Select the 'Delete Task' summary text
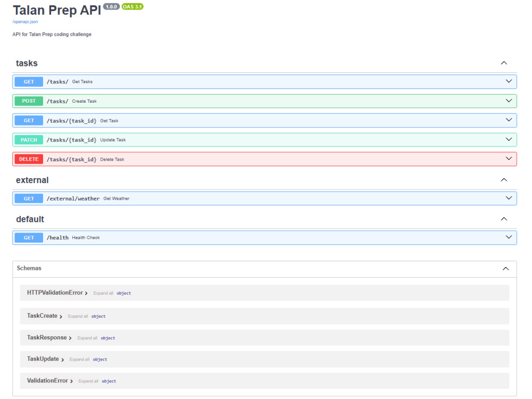This screenshot has width=532, height=399. click(112, 160)
